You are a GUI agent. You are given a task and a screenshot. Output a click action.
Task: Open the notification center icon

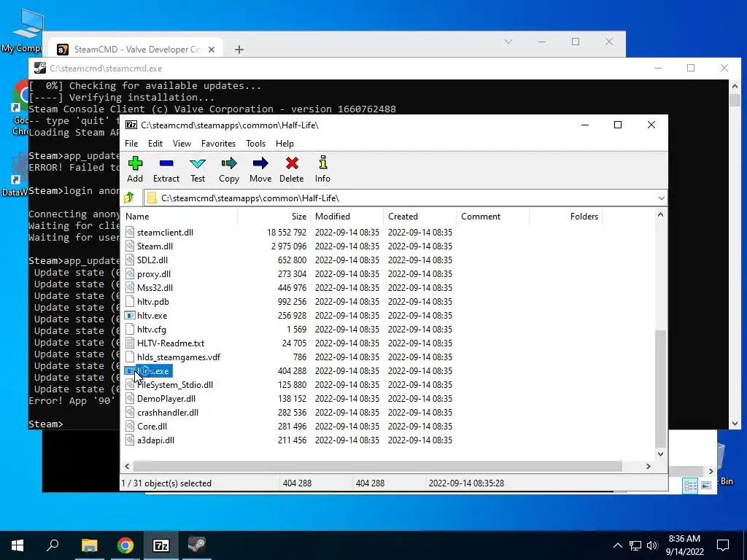coord(723,545)
